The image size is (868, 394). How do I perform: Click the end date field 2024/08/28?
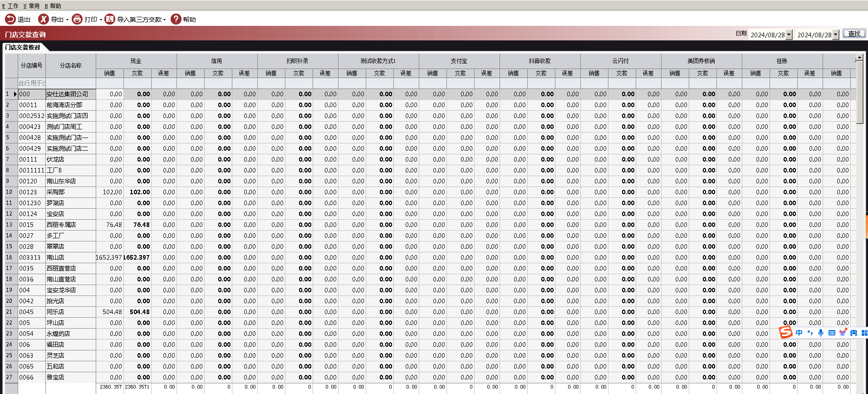coord(814,34)
